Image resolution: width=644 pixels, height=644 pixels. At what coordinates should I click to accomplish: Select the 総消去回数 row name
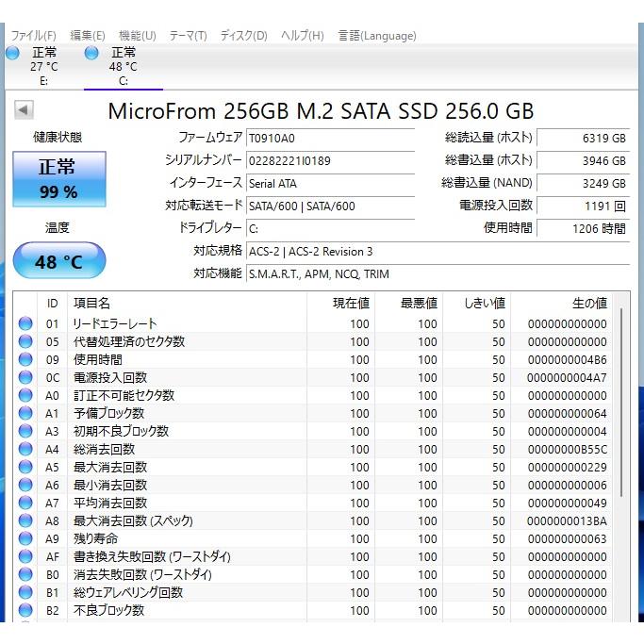[104, 449]
